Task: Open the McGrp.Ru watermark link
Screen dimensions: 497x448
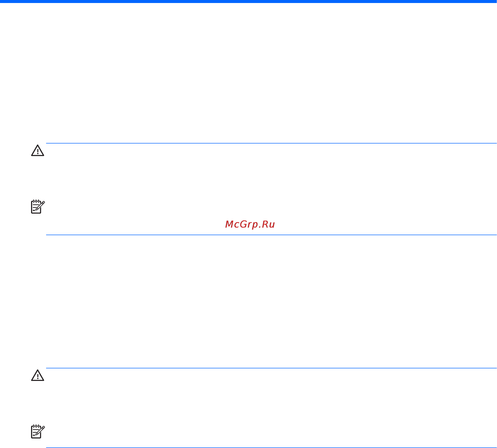Action: [250, 224]
